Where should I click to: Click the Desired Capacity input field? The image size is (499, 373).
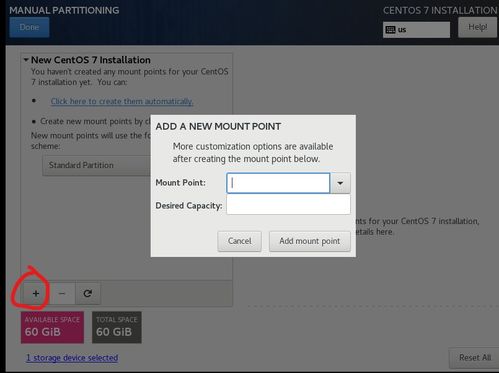pos(288,205)
